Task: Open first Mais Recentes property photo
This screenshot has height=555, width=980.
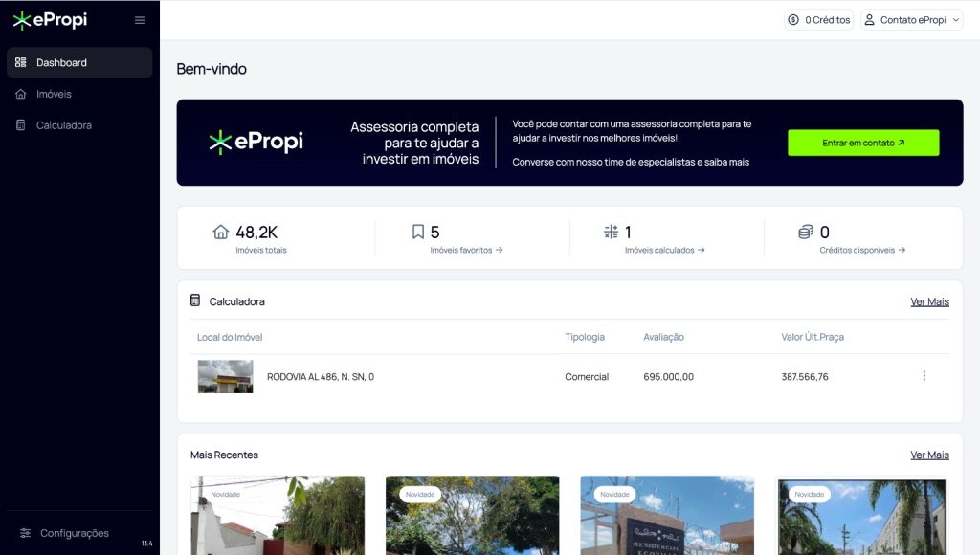Action: click(x=278, y=516)
